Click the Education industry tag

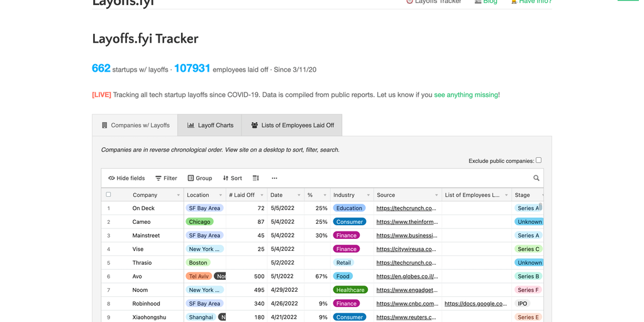click(349, 208)
